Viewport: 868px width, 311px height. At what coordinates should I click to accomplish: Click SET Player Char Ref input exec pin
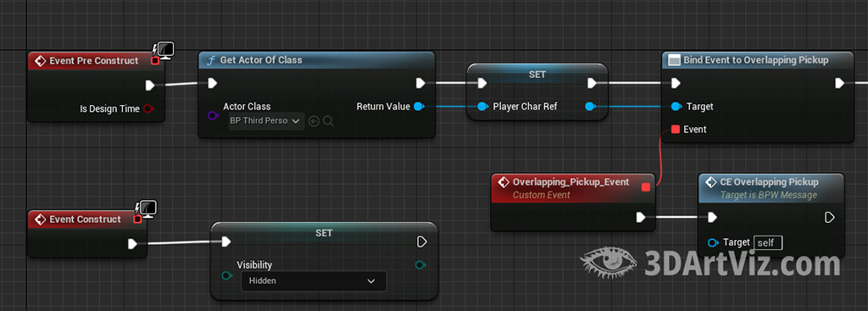[x=481, y=84]
